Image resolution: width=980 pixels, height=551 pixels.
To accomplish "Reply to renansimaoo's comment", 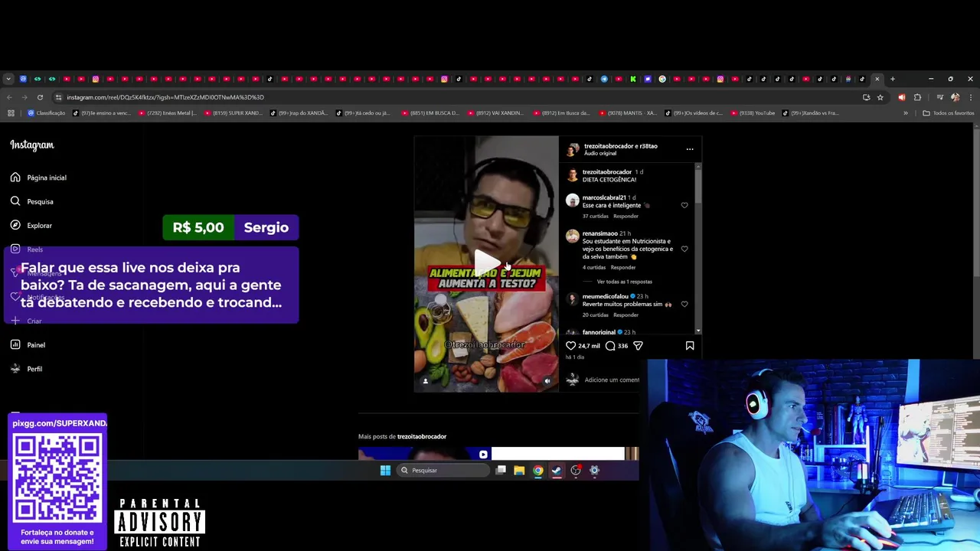I will click(x=623, y=267).
